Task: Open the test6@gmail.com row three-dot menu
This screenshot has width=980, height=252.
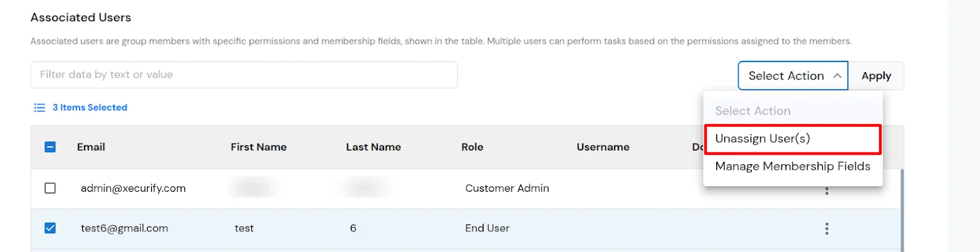Action: (x=826, y=228)
